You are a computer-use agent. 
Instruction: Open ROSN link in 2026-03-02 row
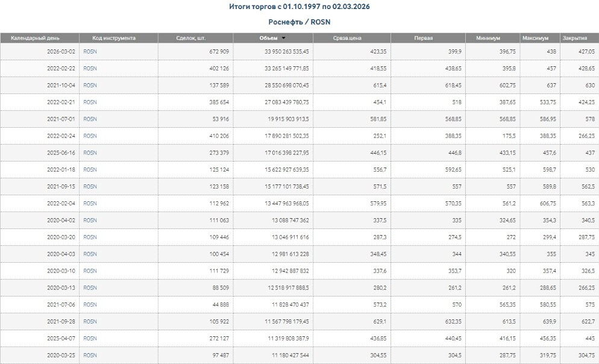(x=90, y=52)
